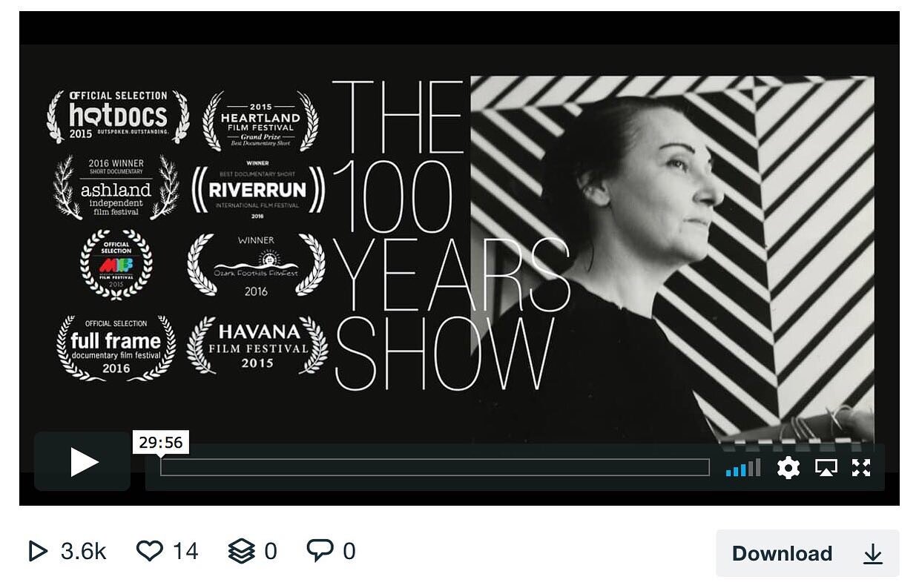Click the Ashland independent film festival laurel

[x=116, y=188]
